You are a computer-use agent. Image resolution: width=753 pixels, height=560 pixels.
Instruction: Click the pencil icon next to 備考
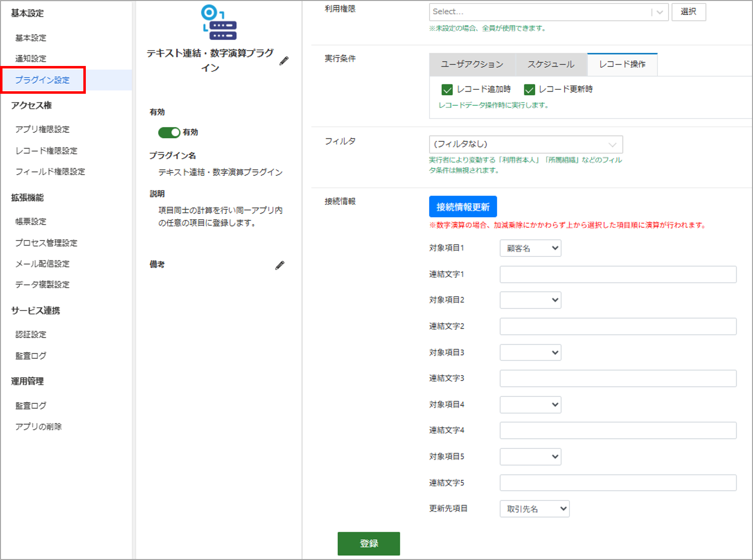point(280,265)
